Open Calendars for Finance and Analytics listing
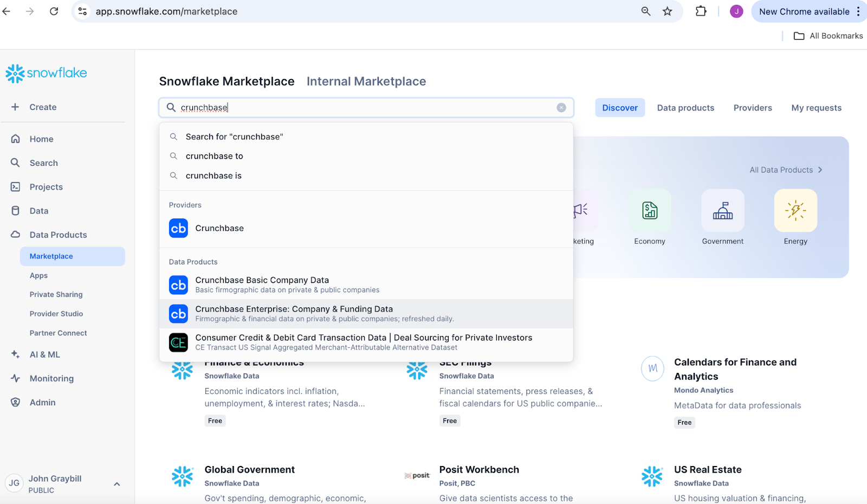Screen dimensions: 867x504 point(735,369)
